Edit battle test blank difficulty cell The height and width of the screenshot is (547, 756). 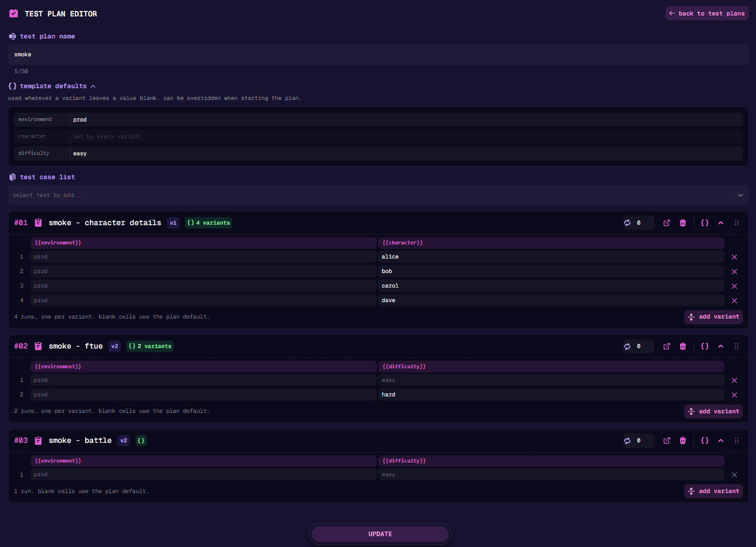pyautogui.click(x=551, y=474)
